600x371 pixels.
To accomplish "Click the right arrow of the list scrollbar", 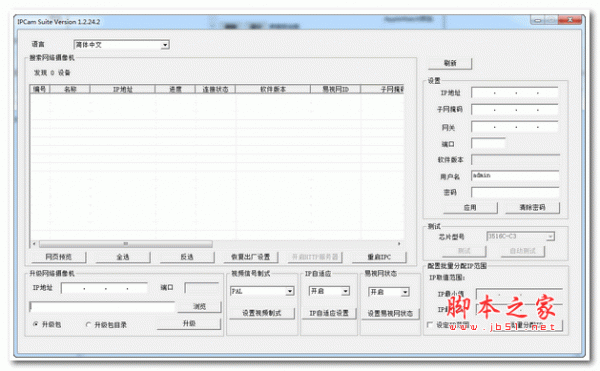I will pyautogui.click(x=399, y=244).
